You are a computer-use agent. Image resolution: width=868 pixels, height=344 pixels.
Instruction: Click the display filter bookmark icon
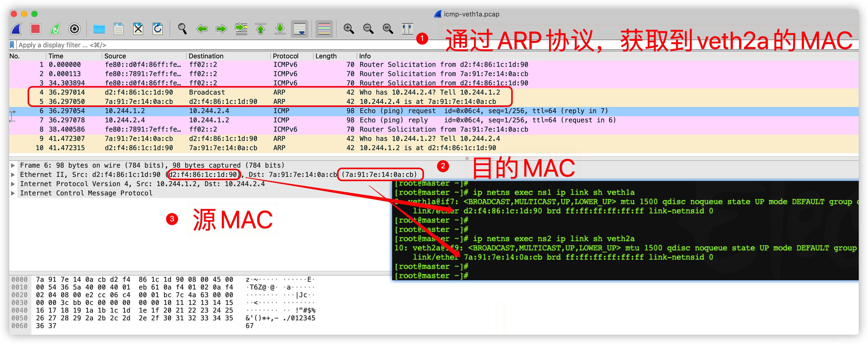pos(12,45)
